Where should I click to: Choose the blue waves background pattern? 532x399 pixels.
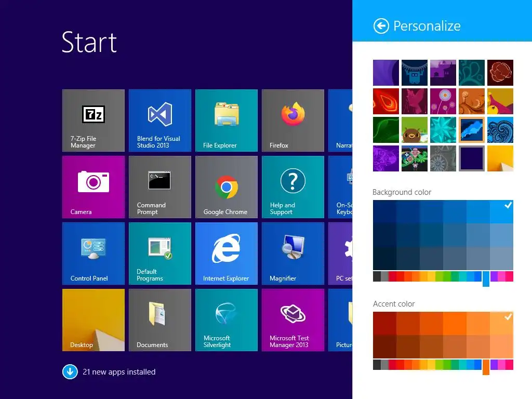point(500,130)
